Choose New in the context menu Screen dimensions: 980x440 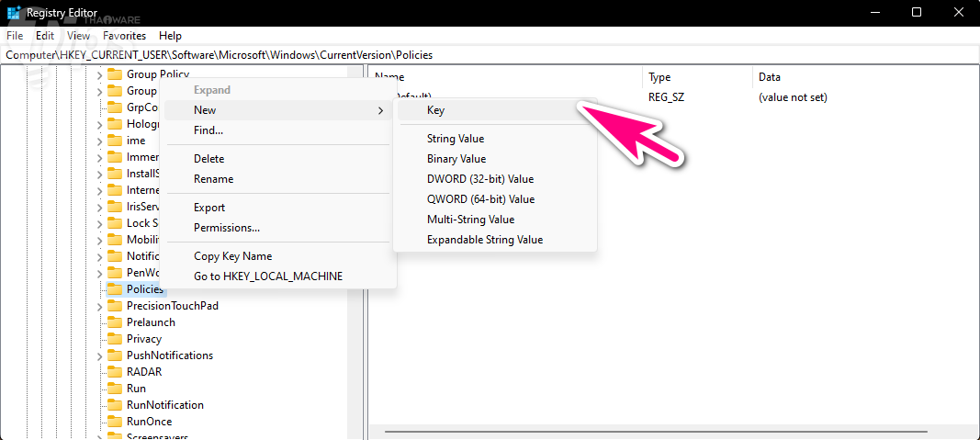coord(278,110)
